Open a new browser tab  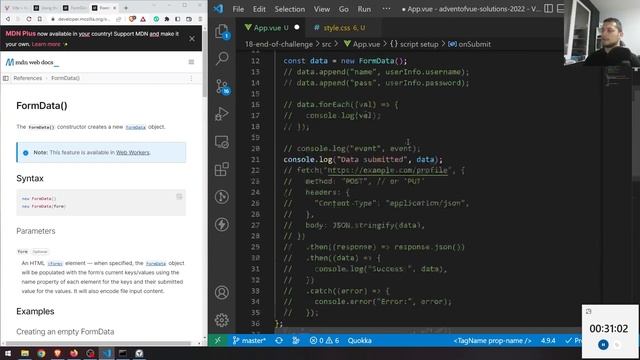pos(126,8)
